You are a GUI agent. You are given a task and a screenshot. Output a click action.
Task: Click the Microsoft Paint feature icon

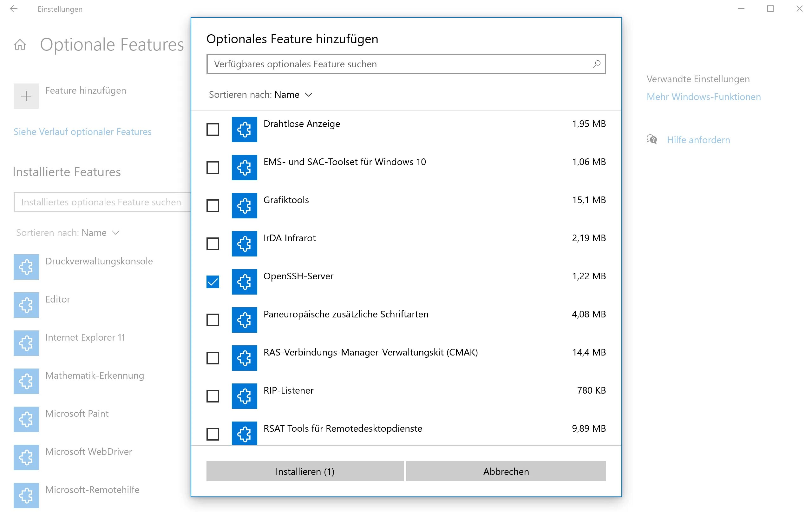[x=26, y=419]
